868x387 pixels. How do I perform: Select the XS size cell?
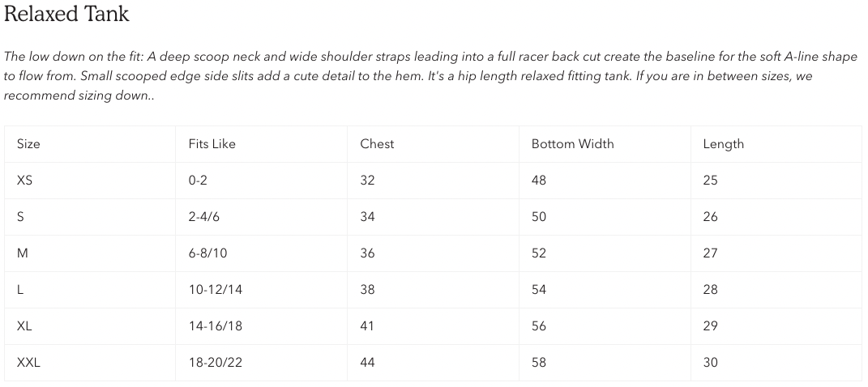point(25,181)
